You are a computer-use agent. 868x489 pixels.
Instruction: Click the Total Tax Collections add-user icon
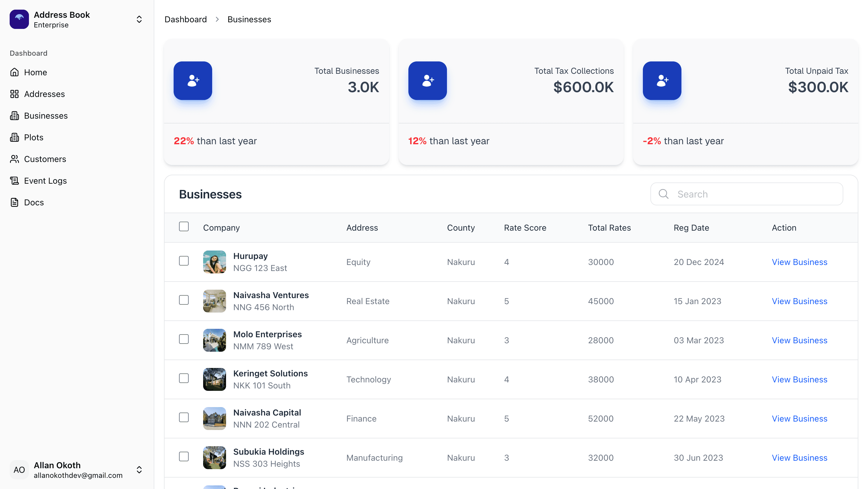pos(428,81)
